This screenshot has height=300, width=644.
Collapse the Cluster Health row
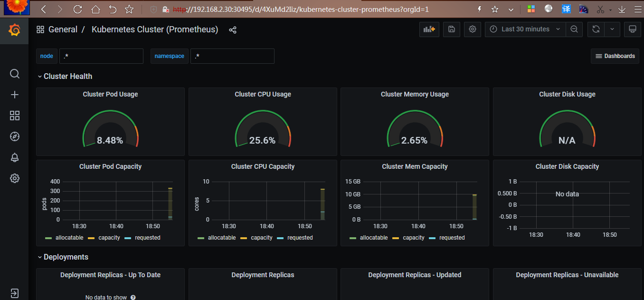[65, 76]
